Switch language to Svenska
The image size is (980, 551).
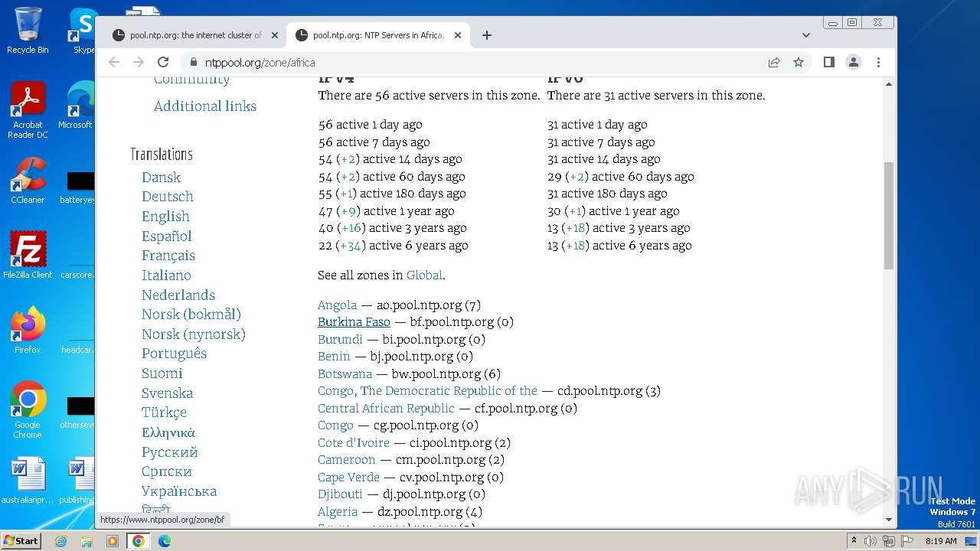pyautogui.click(x=168, y=393)
